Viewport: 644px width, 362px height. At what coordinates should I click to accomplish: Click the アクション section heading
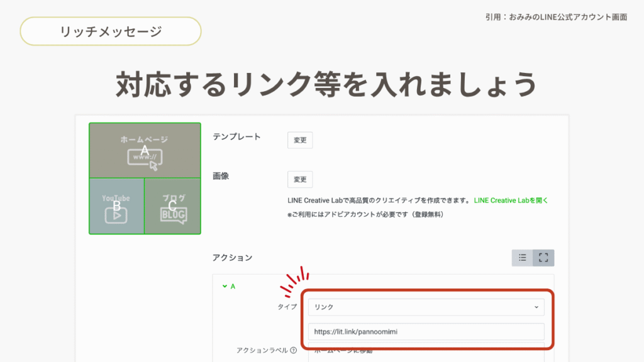232,257
